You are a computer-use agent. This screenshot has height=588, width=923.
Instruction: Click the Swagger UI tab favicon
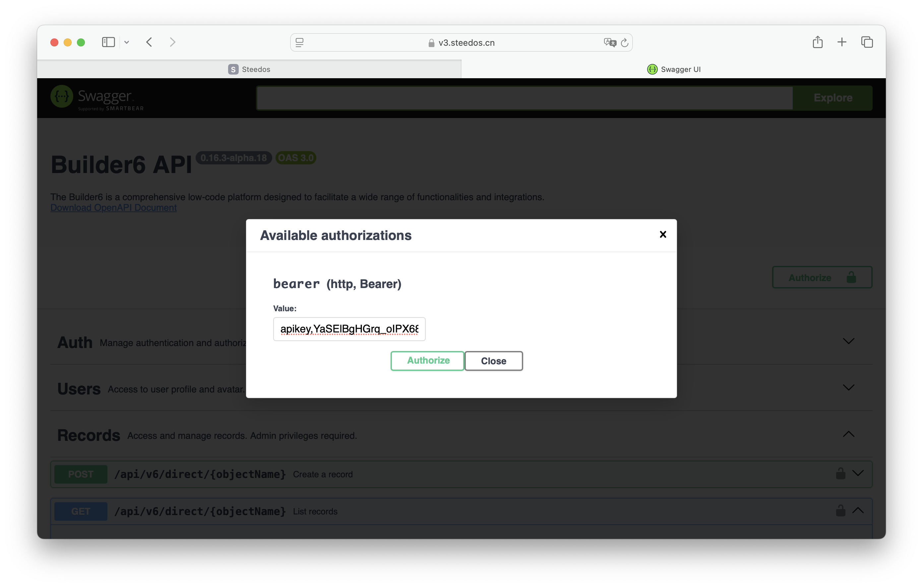[x=652, y=69]
